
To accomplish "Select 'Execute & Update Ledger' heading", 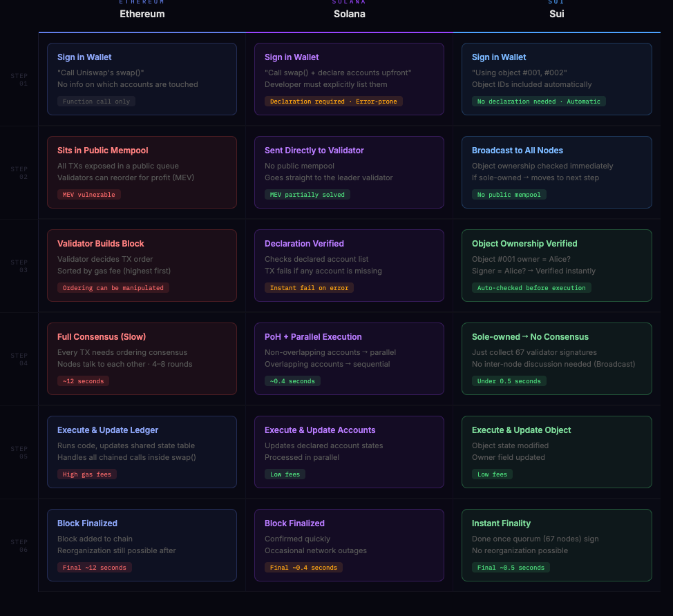I will click(x=108, y=430).
